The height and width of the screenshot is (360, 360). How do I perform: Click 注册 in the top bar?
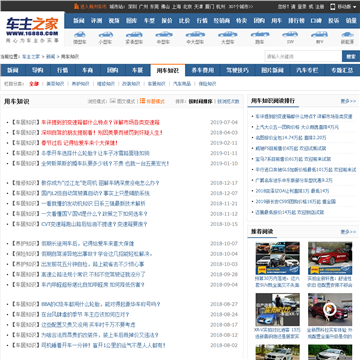319,7
